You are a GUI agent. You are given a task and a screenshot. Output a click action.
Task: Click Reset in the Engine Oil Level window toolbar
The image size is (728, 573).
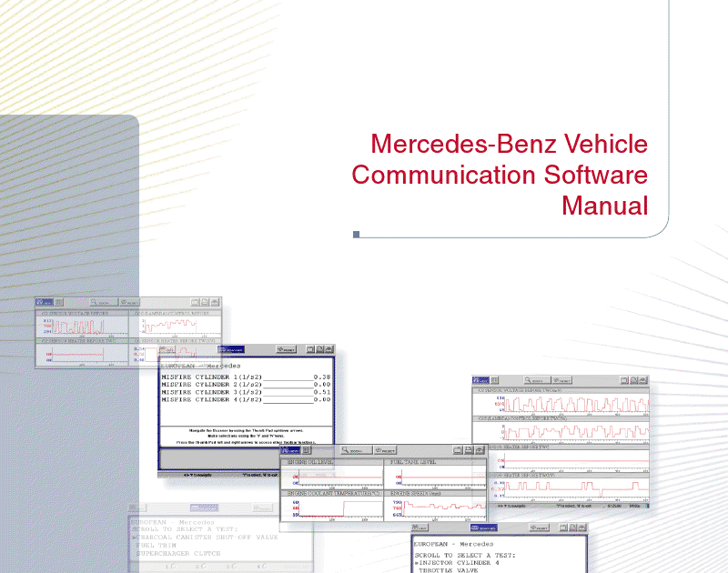pos(385,450)
